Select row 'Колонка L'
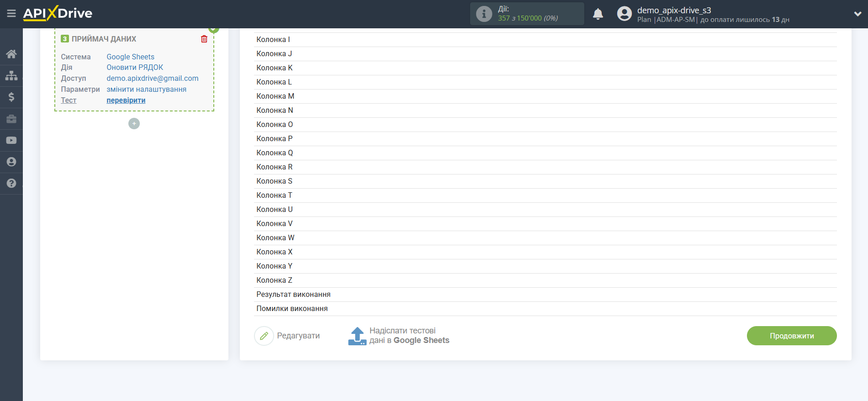Viewport: 868px width, 401px height. (545, 82)
